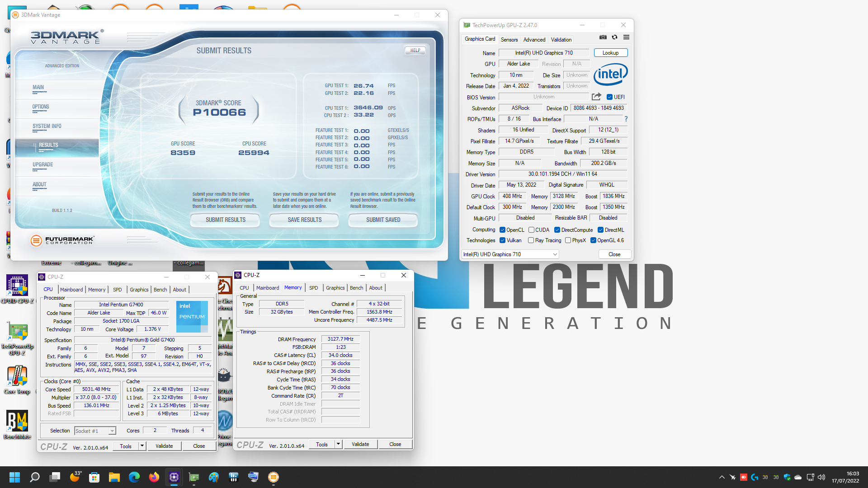Click the OneDrive cloud tray icon

tap(798, 477)
